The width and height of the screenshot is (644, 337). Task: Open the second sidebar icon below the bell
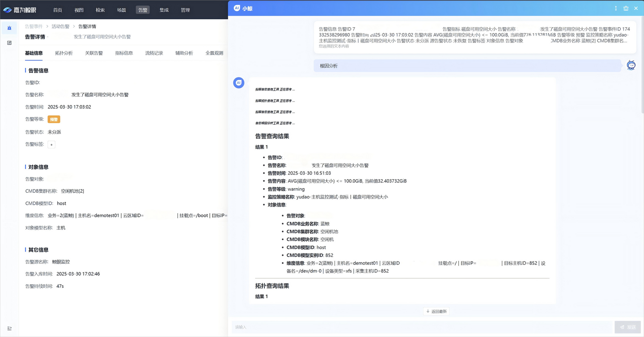point(9,43)
